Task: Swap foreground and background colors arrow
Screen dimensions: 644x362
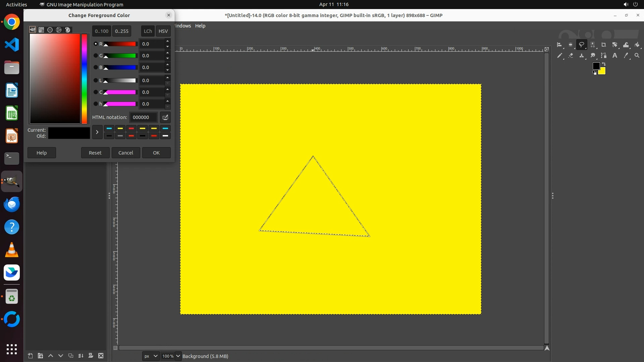Action: click(604, 64)
